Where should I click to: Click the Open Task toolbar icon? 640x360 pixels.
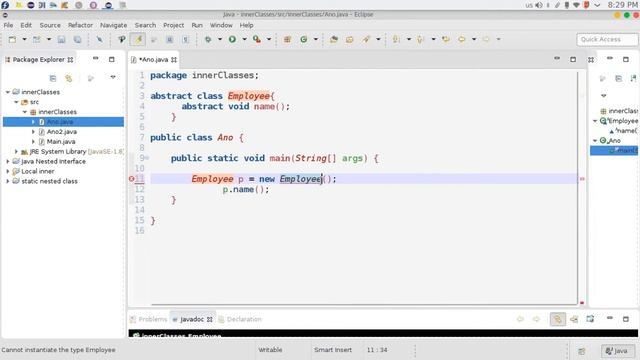350,39
